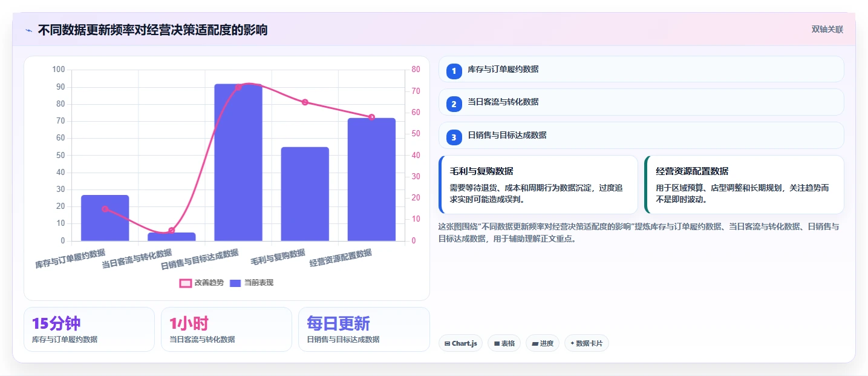Click the 经营资源配置数据 bar in chart

coord(371,179)
